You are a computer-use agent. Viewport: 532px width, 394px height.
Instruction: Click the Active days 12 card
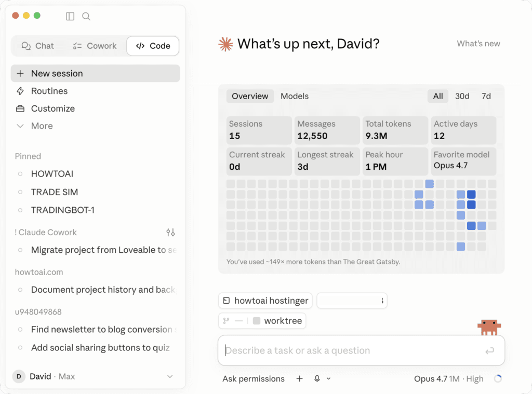(463, 130)
